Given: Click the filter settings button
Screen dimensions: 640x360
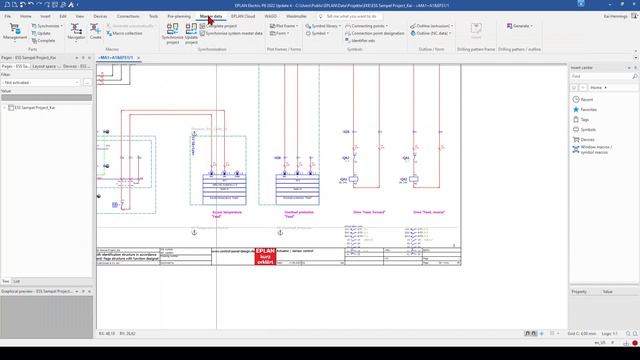Looking at the screenshot, I should click(x=87, y=82).
